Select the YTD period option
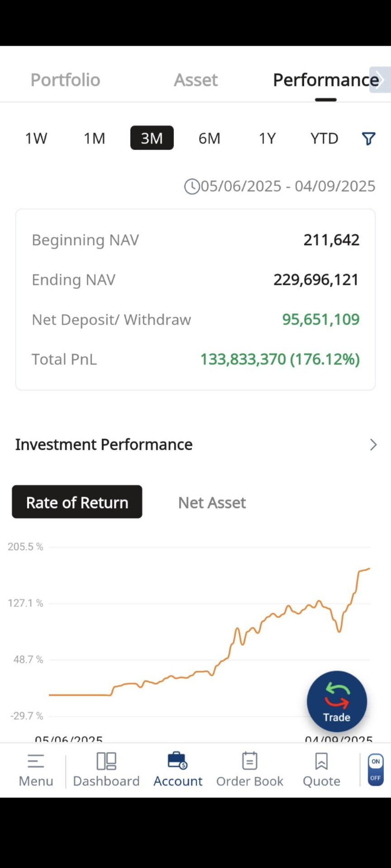The image size is (391, 868). click(324, 138)
